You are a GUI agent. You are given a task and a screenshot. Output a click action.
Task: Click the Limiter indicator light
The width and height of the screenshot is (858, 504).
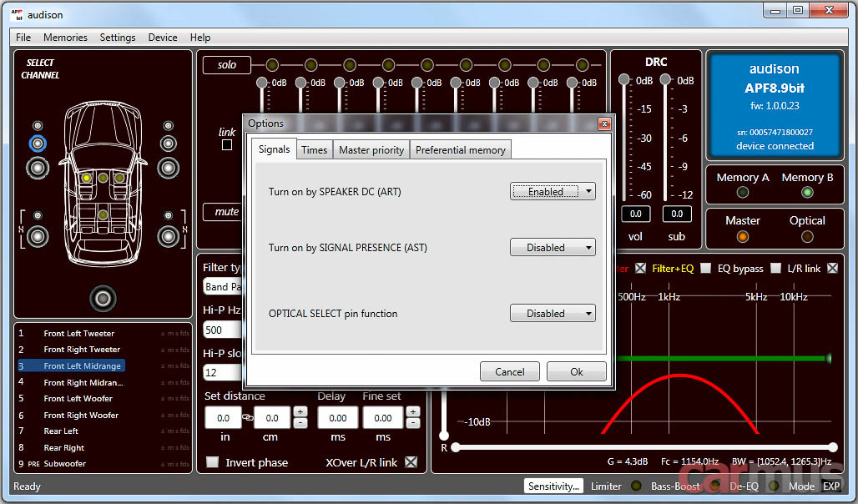pos(636,486)
